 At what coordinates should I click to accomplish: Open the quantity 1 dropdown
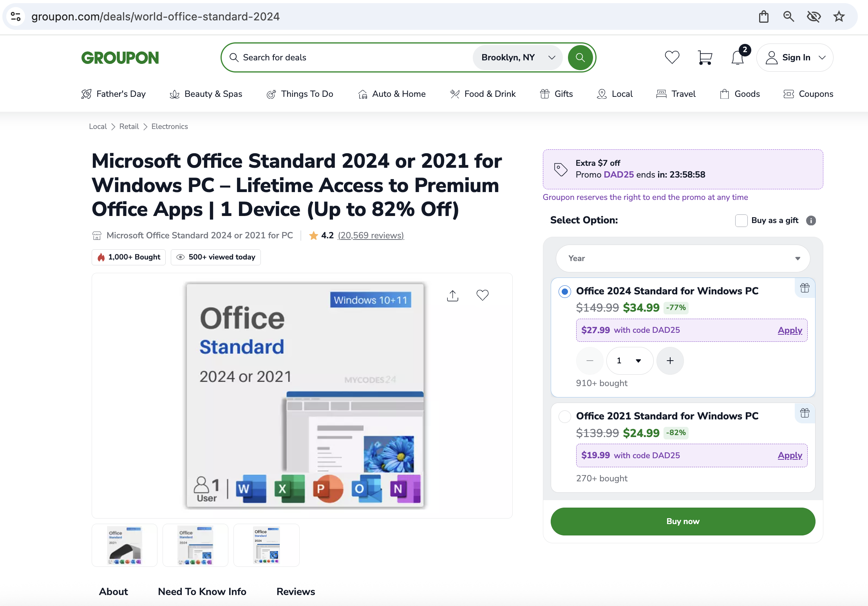630,361
